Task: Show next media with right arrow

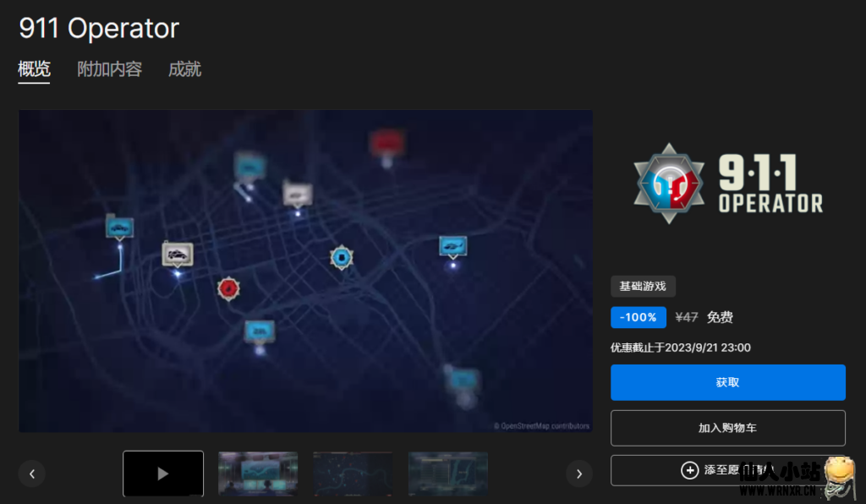Action: [x=579, y=474]
